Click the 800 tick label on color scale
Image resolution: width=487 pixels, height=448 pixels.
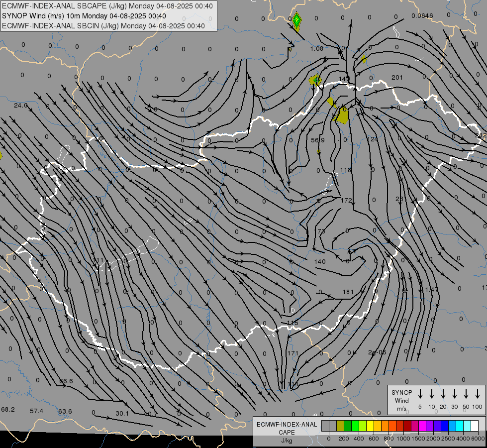coord(389,439)
